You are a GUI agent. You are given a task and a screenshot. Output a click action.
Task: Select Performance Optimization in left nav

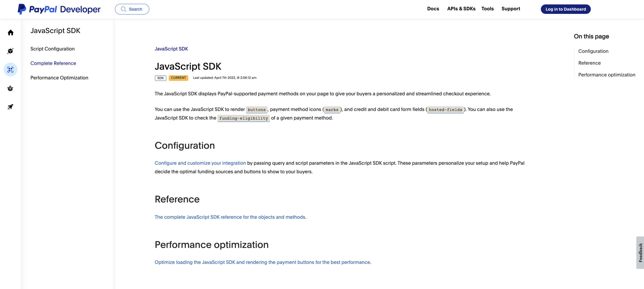tap(59, 78)
